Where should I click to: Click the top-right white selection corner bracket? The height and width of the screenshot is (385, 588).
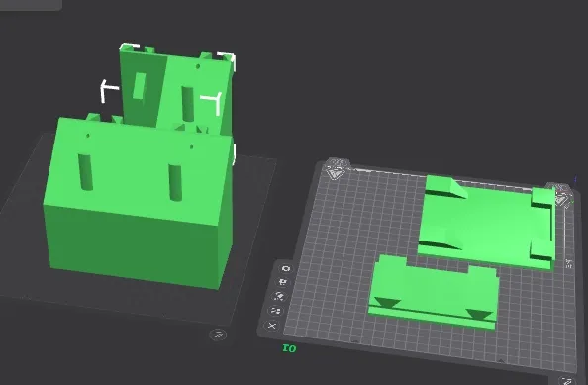[228, 61]
